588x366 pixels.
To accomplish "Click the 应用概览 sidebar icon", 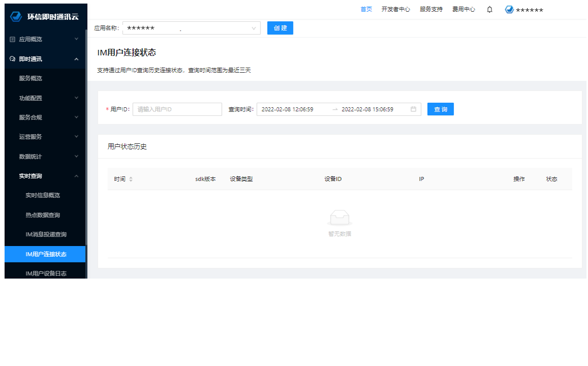I will tap(12, 39).
